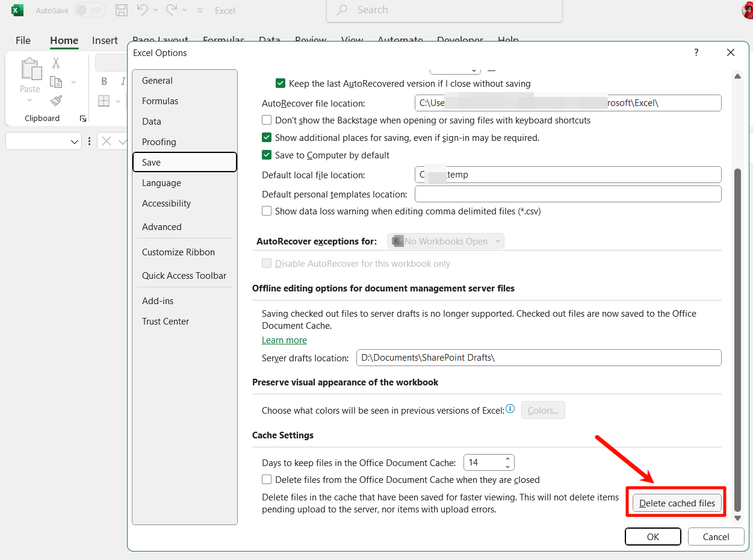Image resolution: width=753 pixels, height=560 pixels.
Task: Click the Cancel button
Action: point(716,537)
